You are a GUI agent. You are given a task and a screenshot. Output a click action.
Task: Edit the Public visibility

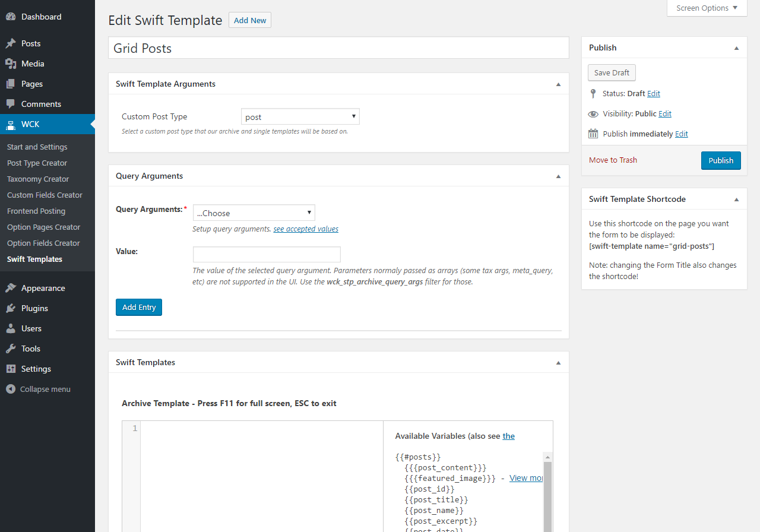[665, 113]
